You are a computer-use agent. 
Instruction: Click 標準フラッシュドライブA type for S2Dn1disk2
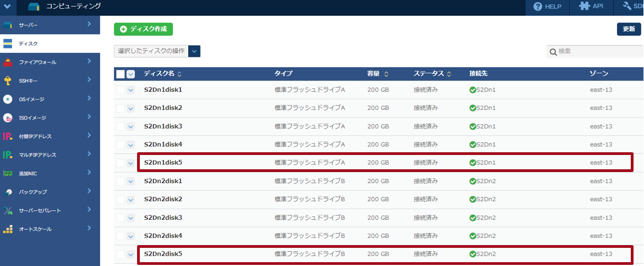point(310,108)
